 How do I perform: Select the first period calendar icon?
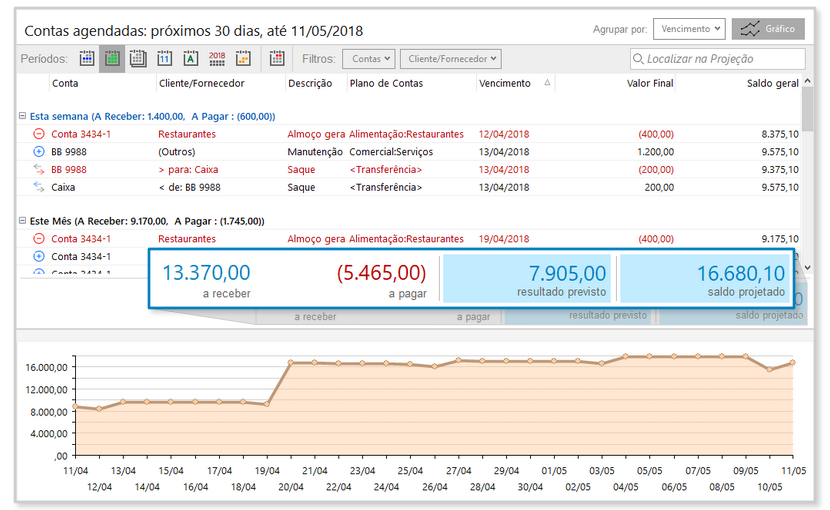coord(87,59)
